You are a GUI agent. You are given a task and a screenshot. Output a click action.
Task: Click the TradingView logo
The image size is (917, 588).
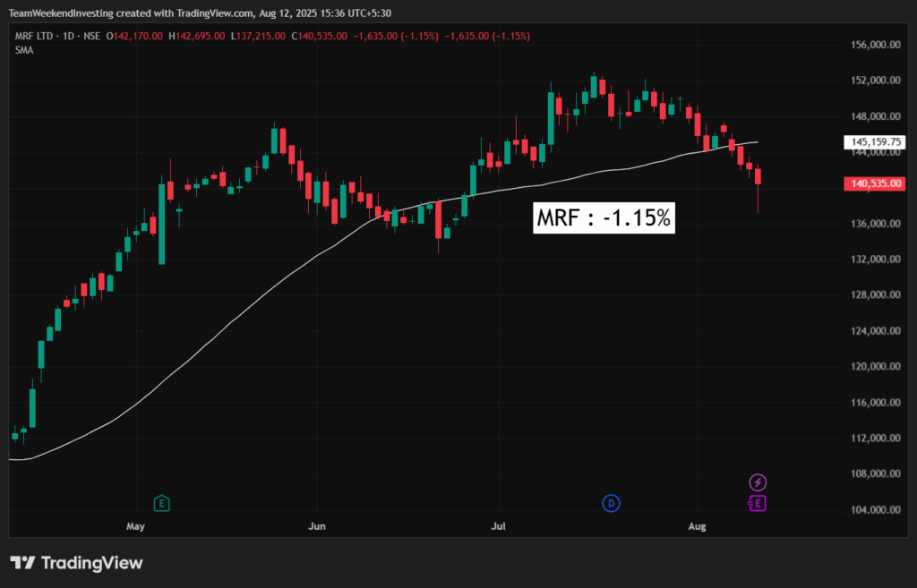77,563
